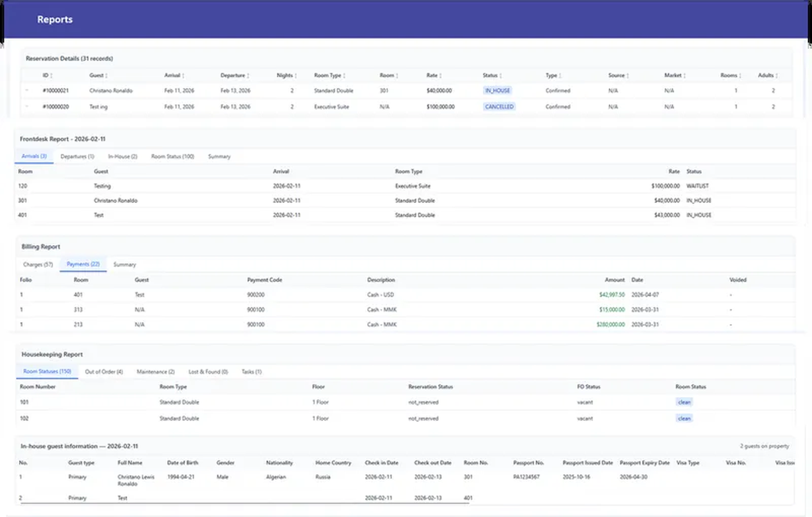
Task: Switch to the In-House (2) tab
Action: pos(122,156)
